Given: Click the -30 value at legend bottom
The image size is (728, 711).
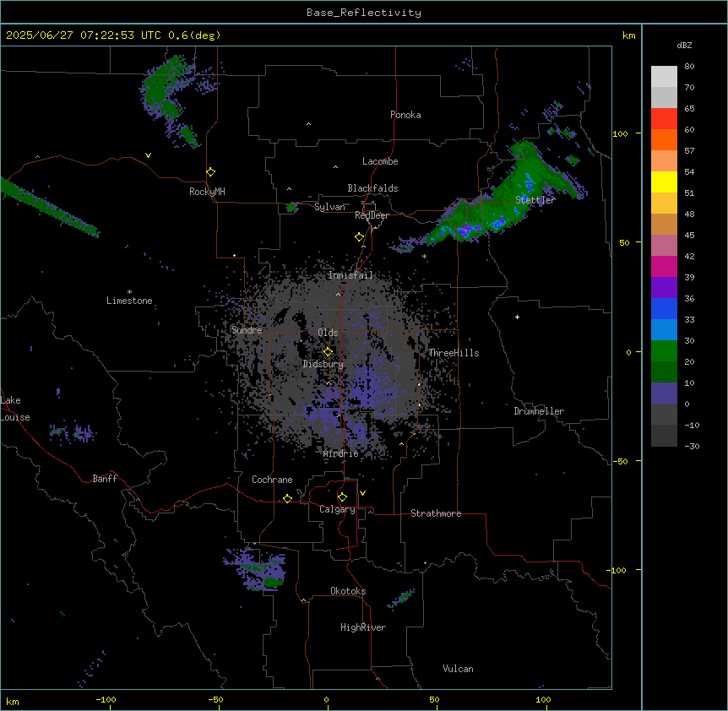Looking at the screenshot, I should (x=692, y=447).
